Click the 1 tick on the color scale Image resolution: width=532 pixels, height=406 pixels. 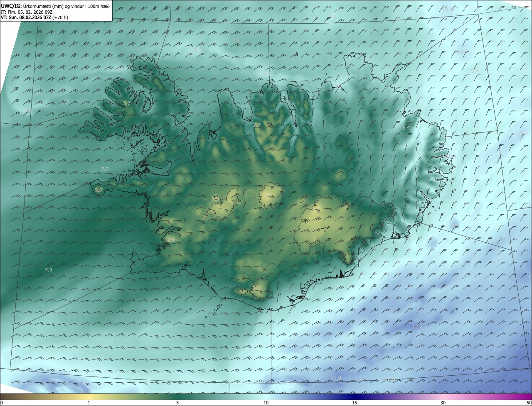tap(89, 403)
